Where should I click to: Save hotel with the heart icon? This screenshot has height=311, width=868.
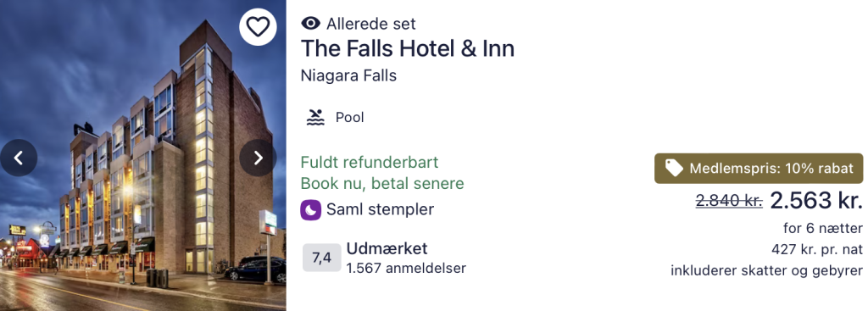click(258, 26)
